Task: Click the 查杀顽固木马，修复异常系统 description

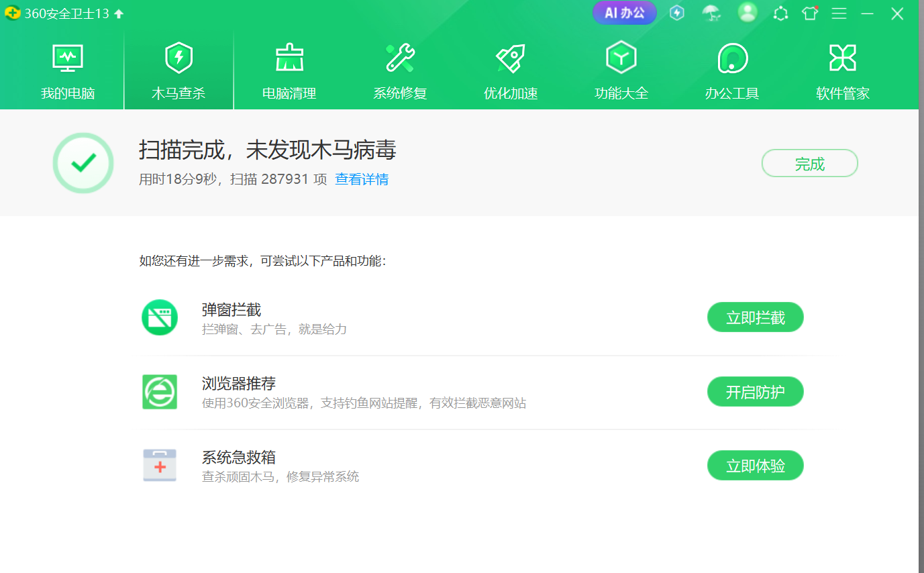Action: [x=280, y=477]
